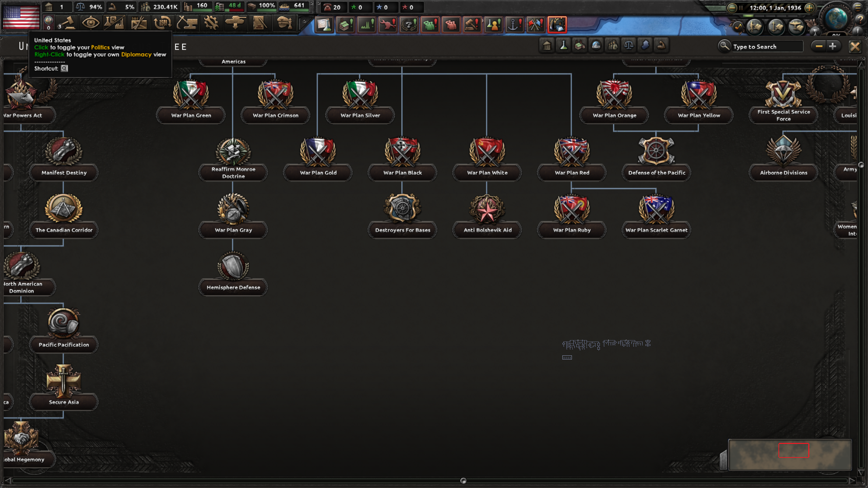Decrease game speed with minus by date

732,8
